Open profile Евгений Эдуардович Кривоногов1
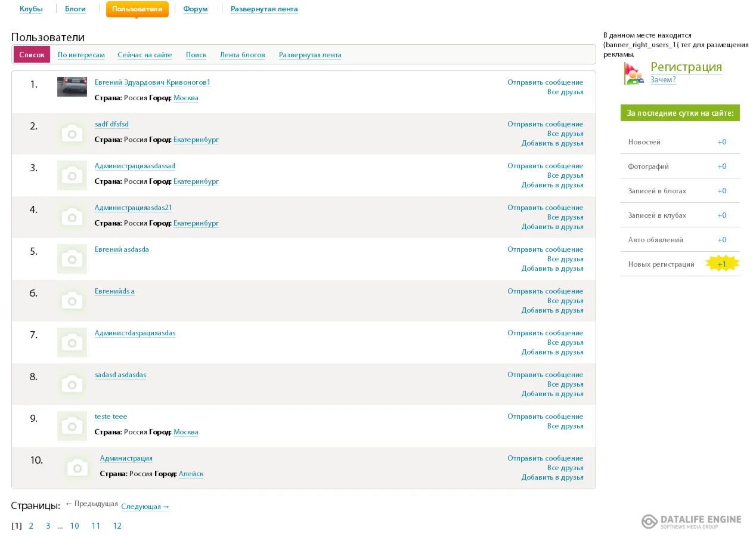 (x=153, y=82)
